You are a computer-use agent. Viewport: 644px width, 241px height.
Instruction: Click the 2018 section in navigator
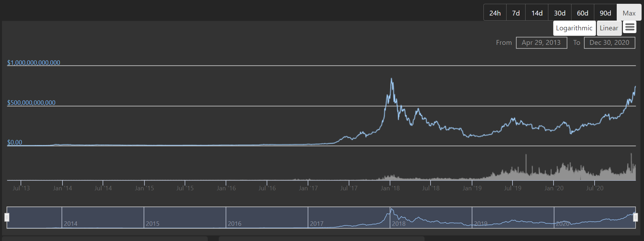pos(431,218)
